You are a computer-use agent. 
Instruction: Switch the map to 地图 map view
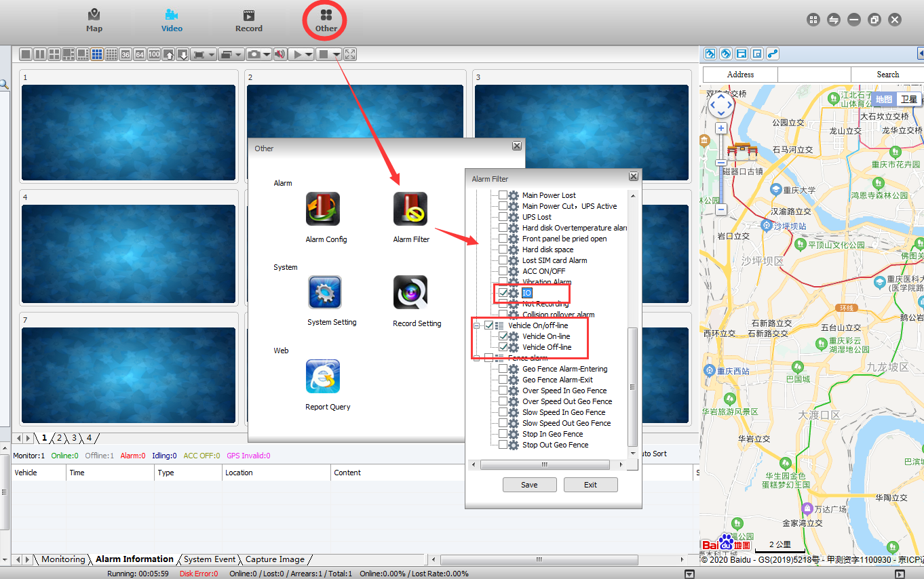coord(884,99)
